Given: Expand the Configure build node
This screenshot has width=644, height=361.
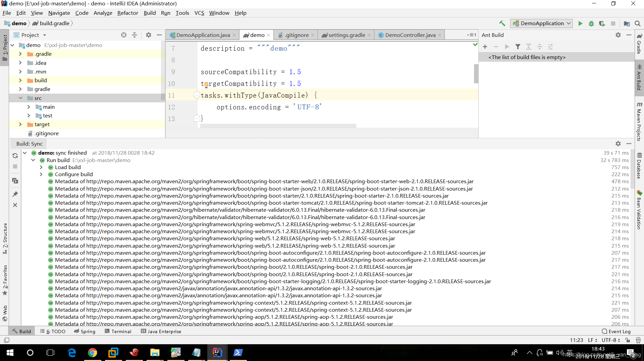Looking at the screenshot, I should coord(41,174).
